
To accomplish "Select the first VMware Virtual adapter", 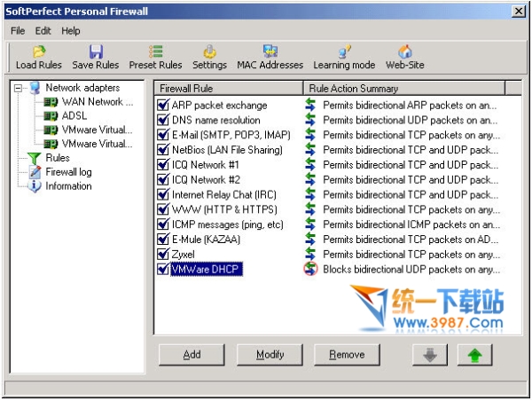I will click(x=97, y=130).
